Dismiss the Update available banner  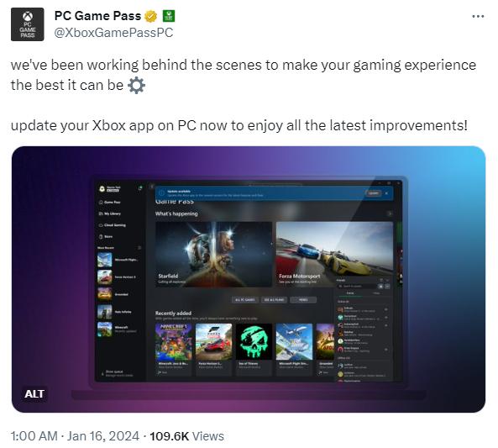click(x=386, y=193)
